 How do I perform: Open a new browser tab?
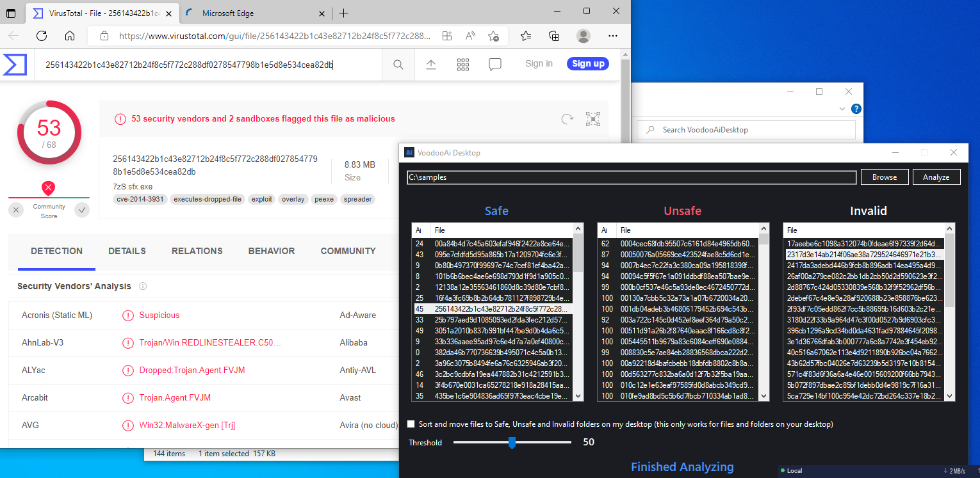coord(344,13)
